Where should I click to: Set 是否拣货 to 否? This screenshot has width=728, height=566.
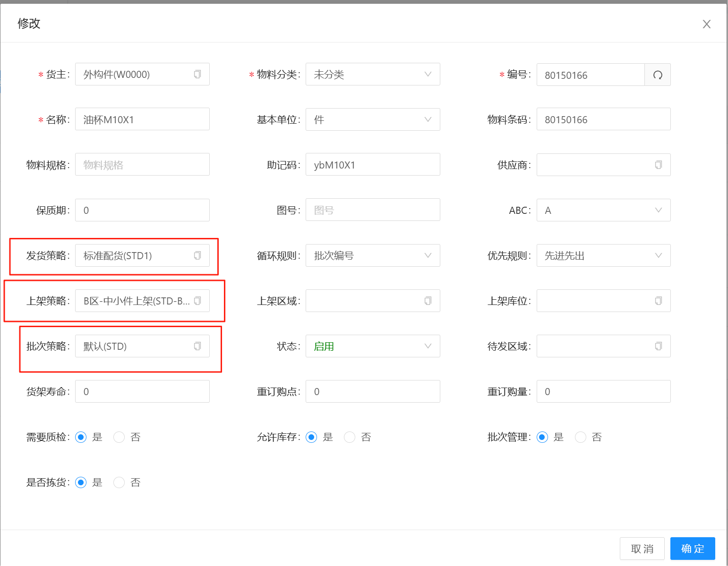(119, 482)
